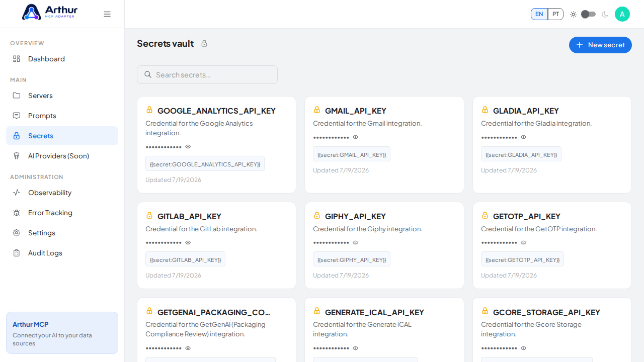The height and width of the screenshot is (362, 644).
Task: Click the lock icon on GETOTP_API_KEY card
Action: click(x=485, y=215)
